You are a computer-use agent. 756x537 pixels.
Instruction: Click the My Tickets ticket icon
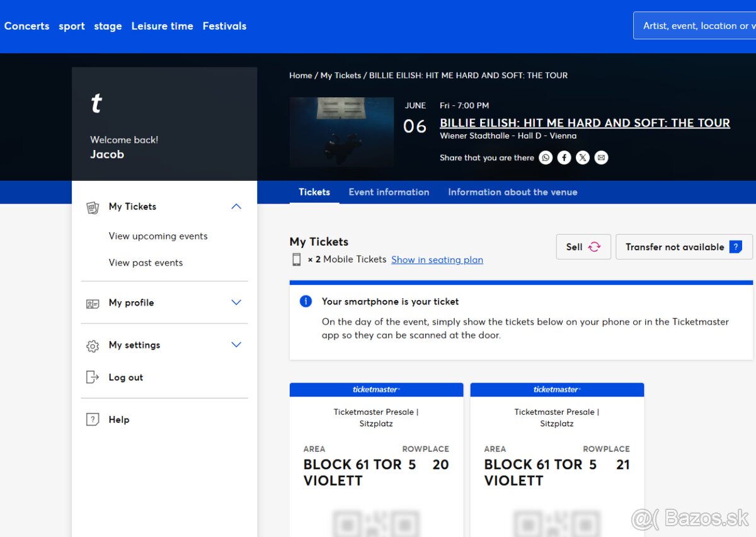(x=93, y=207)
